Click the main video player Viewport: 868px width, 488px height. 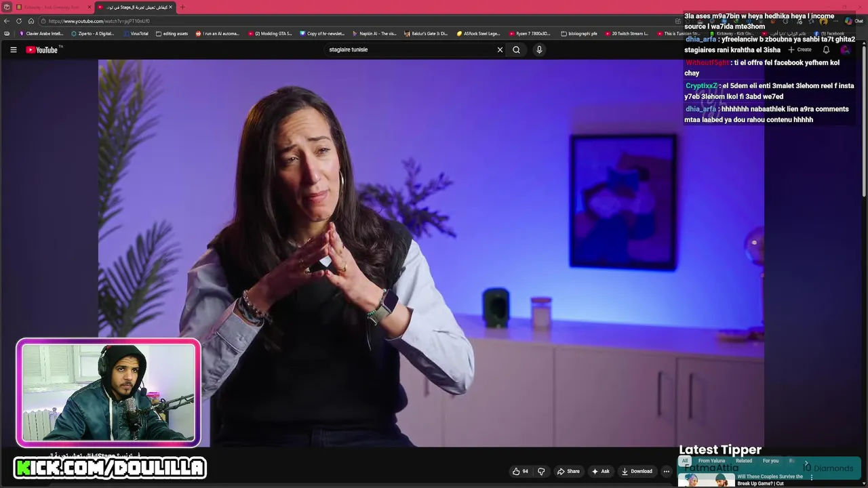(x=431, y=253)
